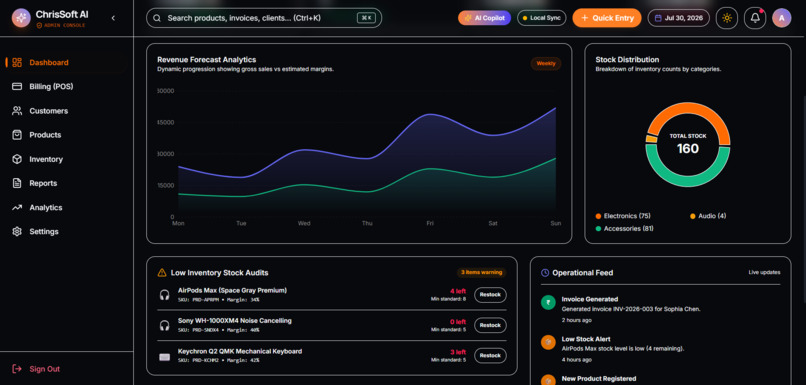The image size is (806, 385).
Task: Select the AirPods Max (Space Gray Premium) name
Action: pyautogui.click(x=232, y=290)
